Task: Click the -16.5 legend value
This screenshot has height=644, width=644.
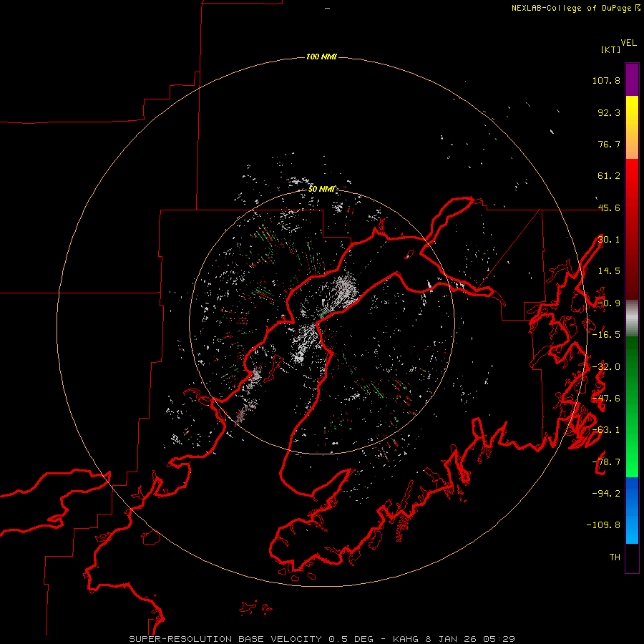Action: pyautogui.click(x=606, y=335)
